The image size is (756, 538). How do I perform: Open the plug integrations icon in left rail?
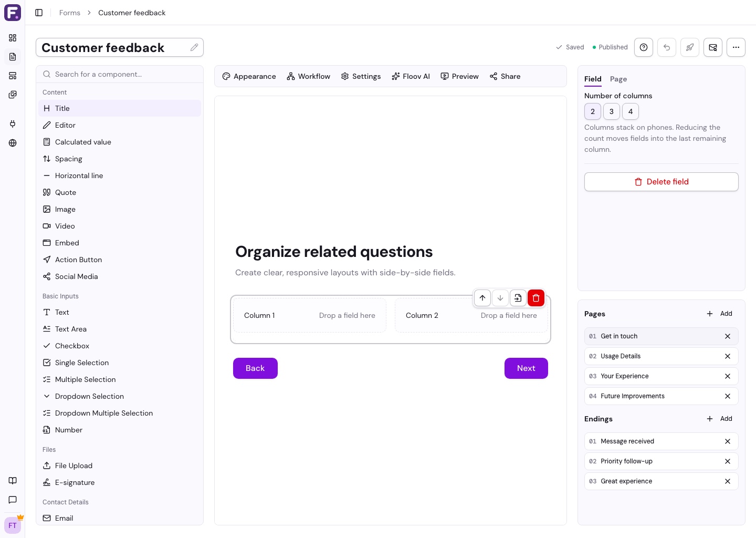pos(13,124)
